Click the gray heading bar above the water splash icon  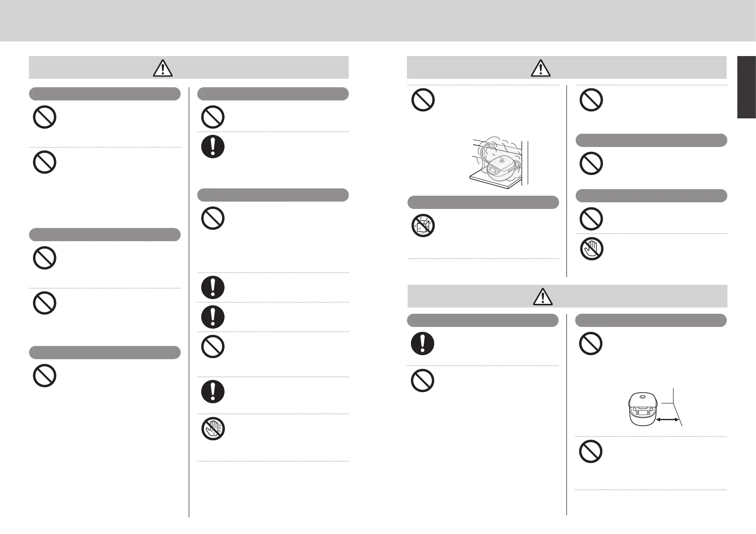[x=483, y=202]
